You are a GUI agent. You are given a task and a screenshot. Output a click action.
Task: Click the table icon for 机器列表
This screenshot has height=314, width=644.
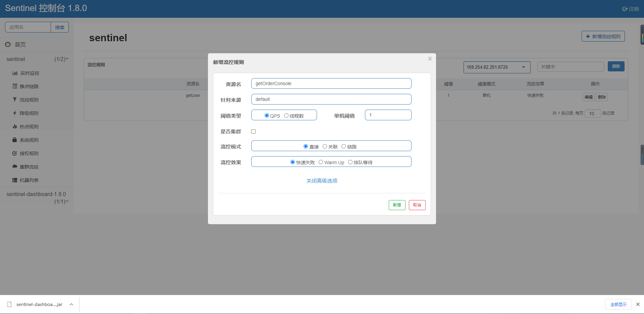pos(15,180)
